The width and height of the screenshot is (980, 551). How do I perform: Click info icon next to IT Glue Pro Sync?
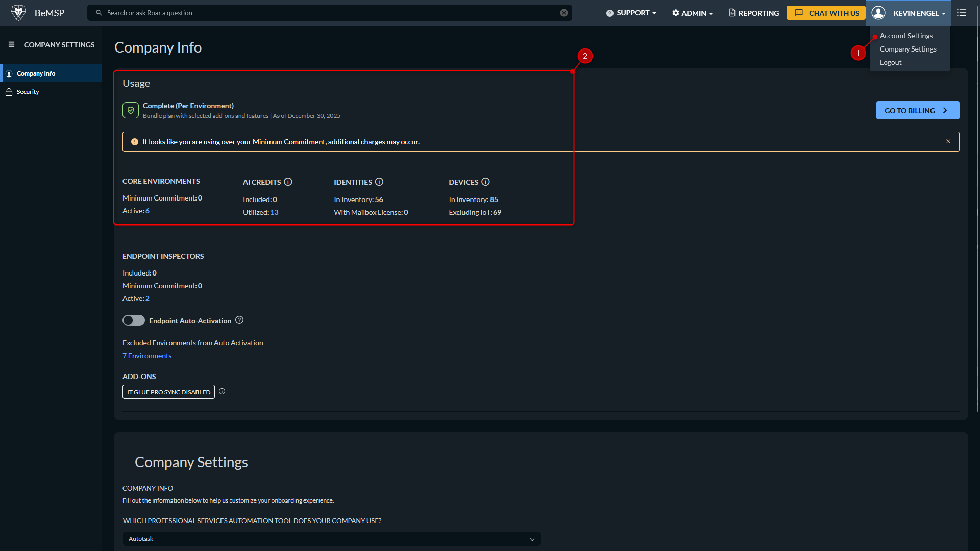[222, 392]
